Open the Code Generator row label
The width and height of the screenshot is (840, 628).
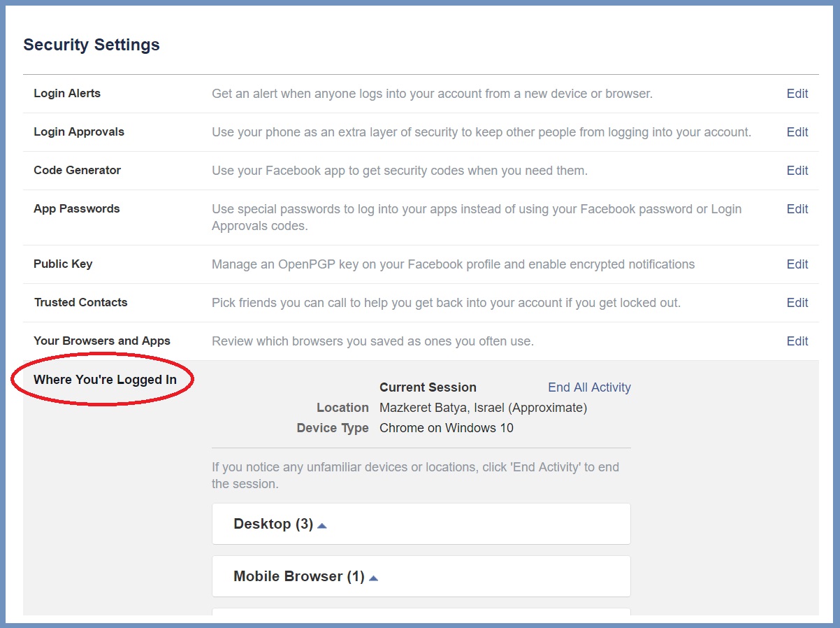(77, 171)
